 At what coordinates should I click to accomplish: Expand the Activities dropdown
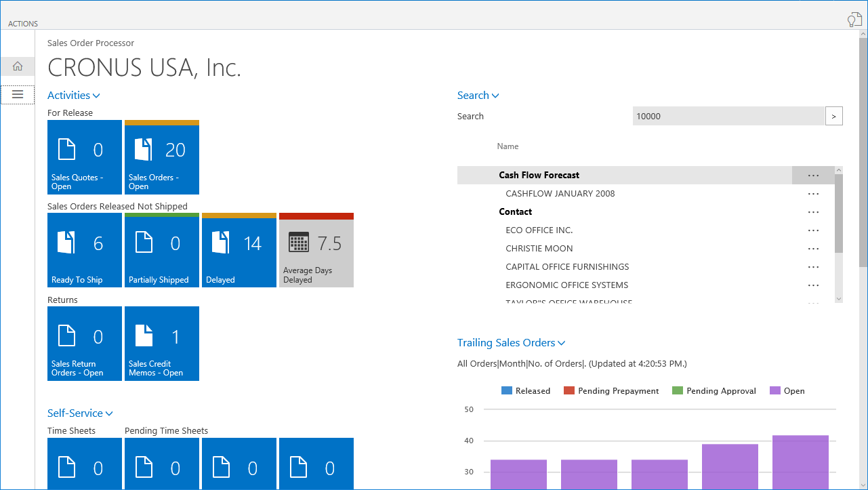click(x=74, y=96)
